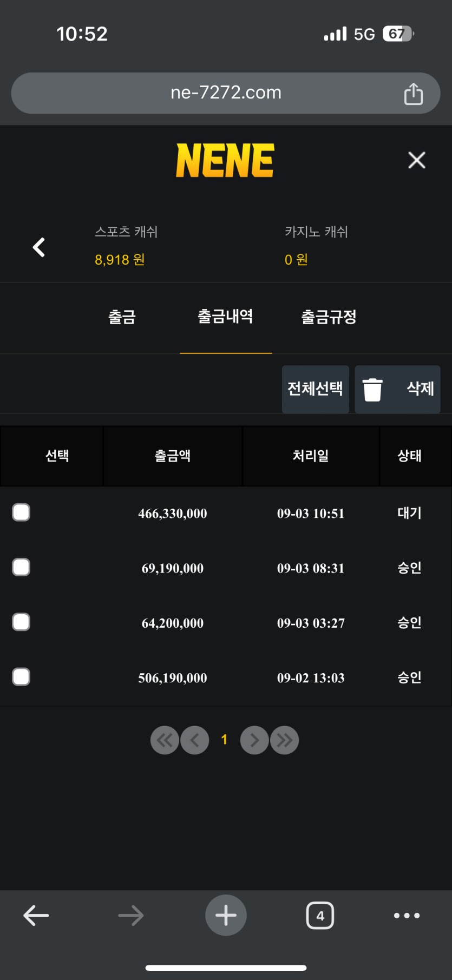The height and width of the screenshot is (980, 452).
Task: Mark the 506,190,000 row checkbox
Action: click(21, 677)
